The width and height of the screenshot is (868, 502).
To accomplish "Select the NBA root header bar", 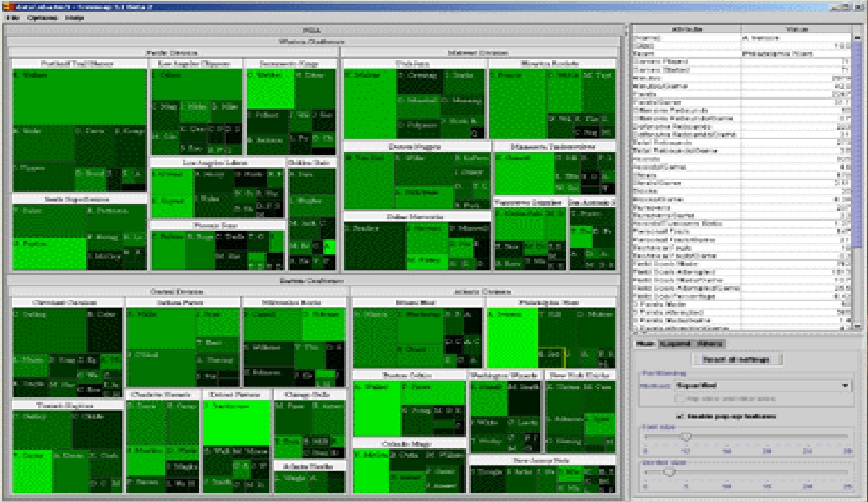I will [313, 31].
